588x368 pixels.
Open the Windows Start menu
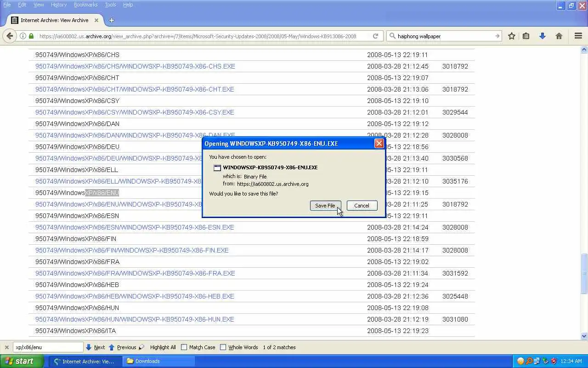pyautogui.click(x=22, y=361)
